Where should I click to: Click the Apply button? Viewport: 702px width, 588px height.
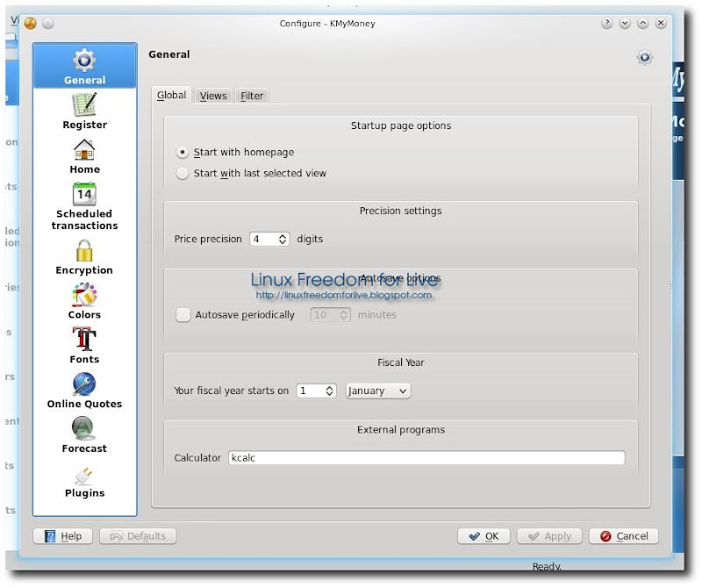click(x=549, y=536)
